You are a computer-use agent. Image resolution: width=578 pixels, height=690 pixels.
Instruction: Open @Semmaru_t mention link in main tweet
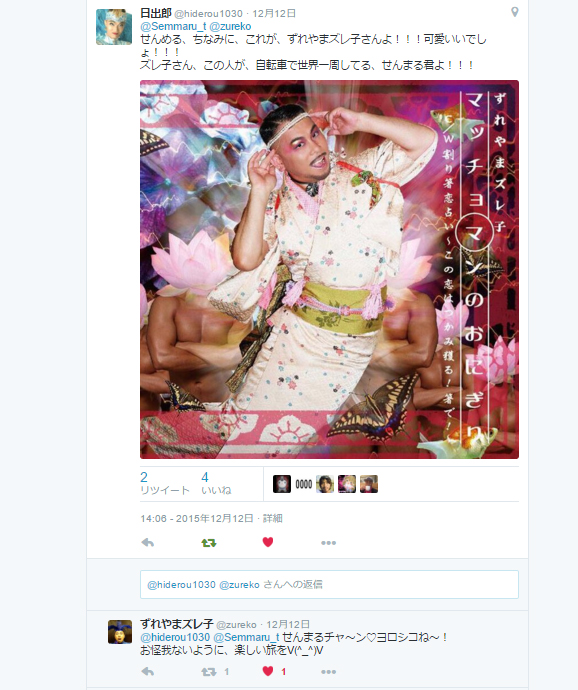(173, 26)
